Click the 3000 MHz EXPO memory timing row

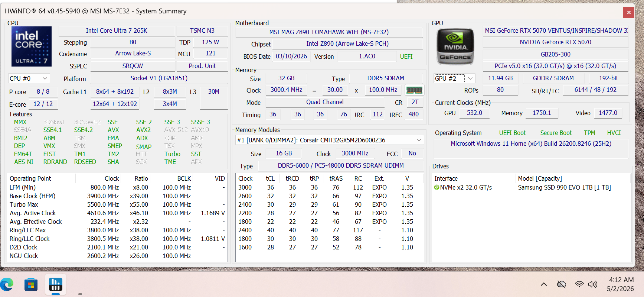click(x=330, y=188)
